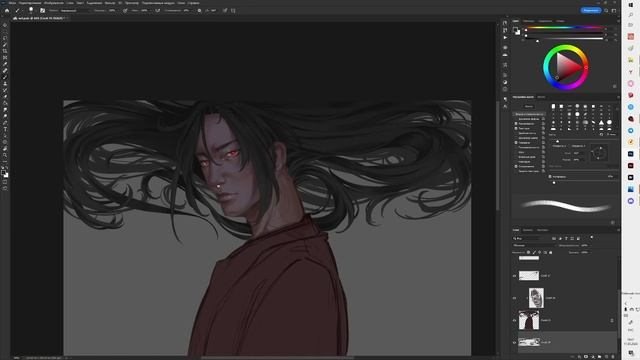Select the Move tool in the toolbar

click(5, 25)
